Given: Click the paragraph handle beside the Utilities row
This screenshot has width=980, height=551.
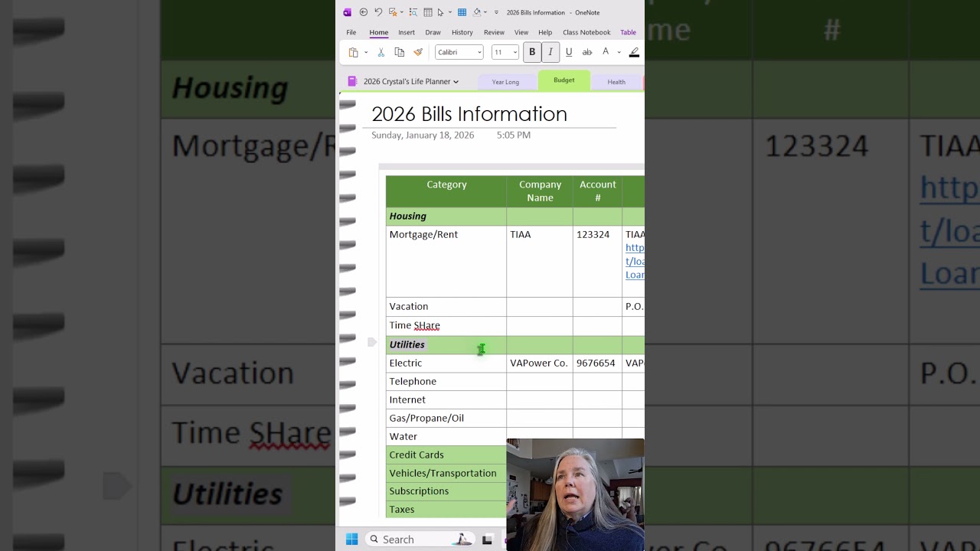Looking at the screenshot, I should tap(372, 342).
